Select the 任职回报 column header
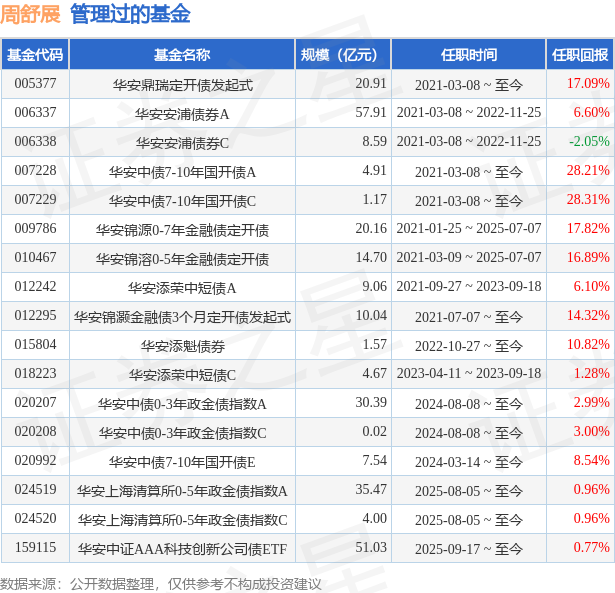 [580, 55]
